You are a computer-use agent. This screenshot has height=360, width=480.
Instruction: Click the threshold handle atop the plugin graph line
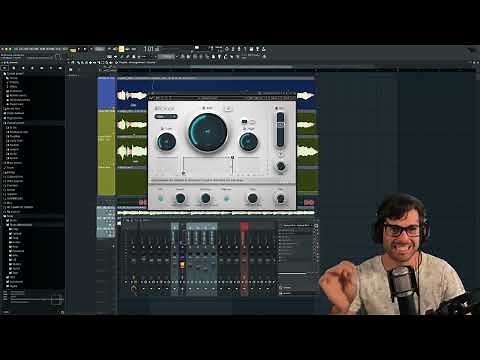point(232,157)
